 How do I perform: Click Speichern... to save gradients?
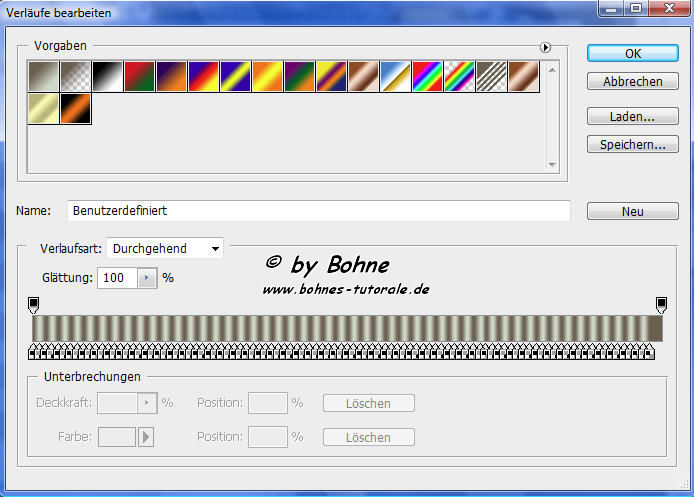pos(632,144)
